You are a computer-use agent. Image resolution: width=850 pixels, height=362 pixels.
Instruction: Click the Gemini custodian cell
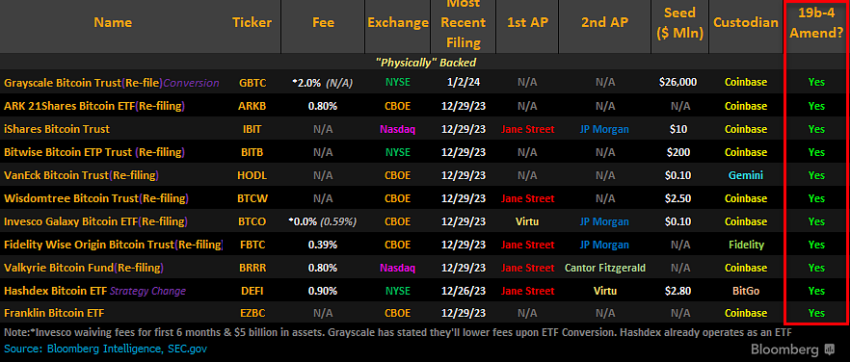point(745,175)
